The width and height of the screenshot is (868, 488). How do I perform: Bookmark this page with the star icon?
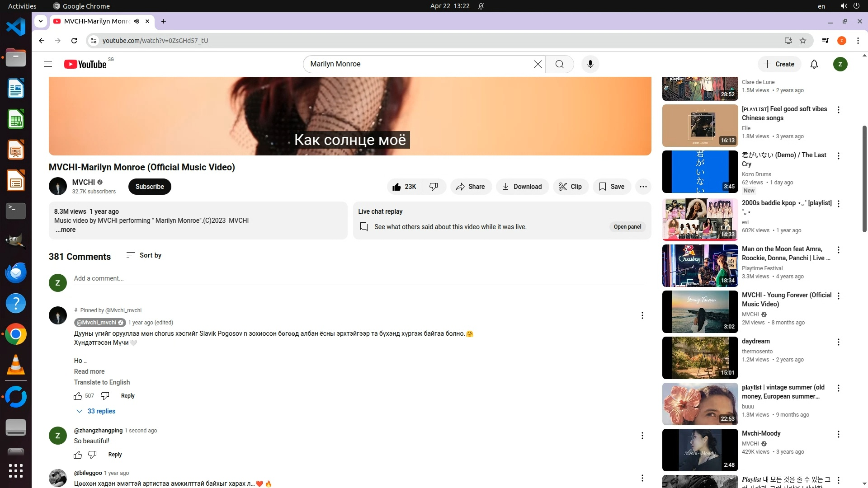click(803, 41)
